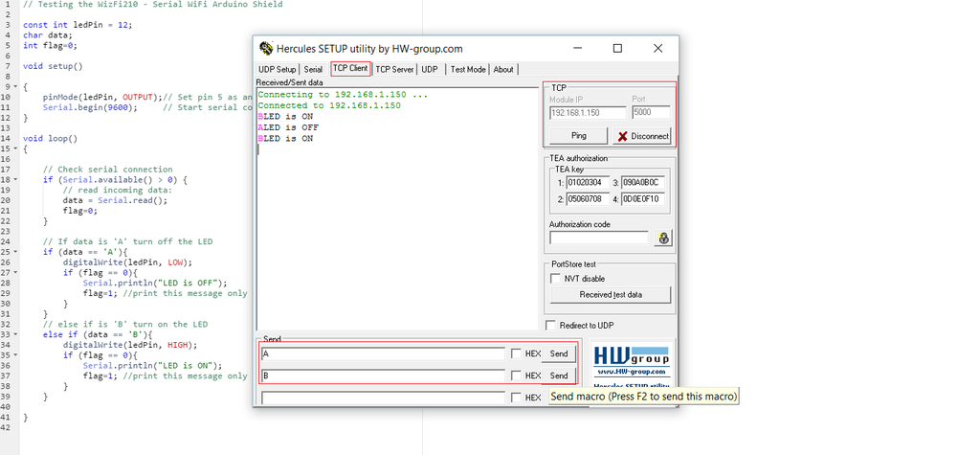Collapse code fold at line 25
This screenshot has width=980, height=455.
pos(15,252)
